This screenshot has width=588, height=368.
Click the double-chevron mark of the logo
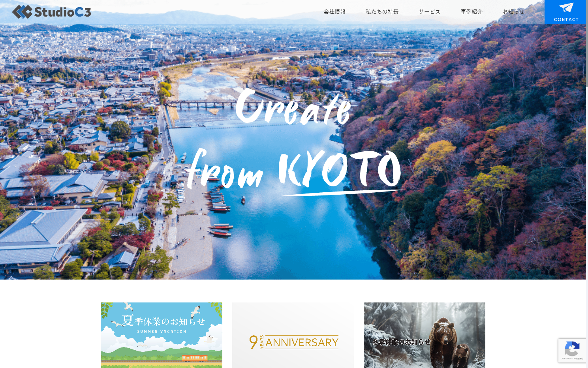click(22, 12)
